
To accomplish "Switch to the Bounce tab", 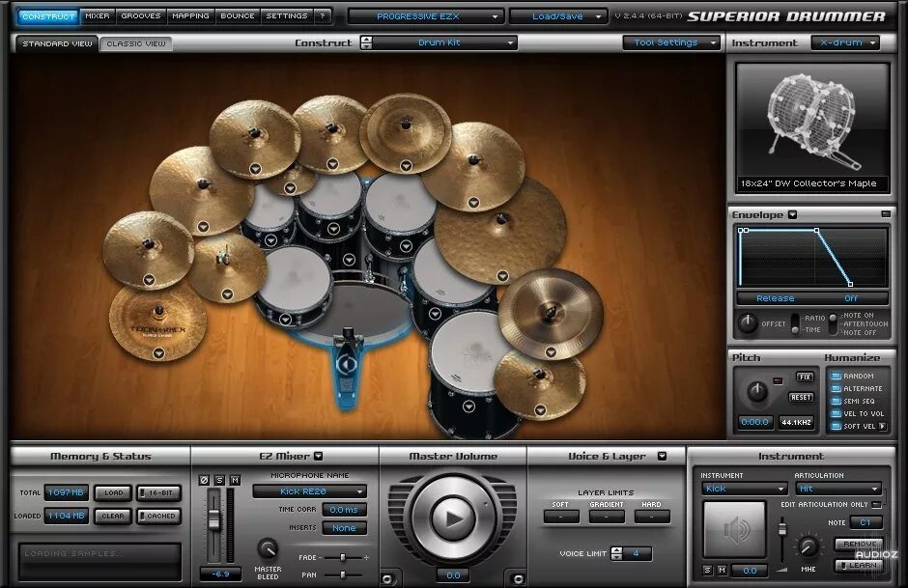I will point(238,16).
